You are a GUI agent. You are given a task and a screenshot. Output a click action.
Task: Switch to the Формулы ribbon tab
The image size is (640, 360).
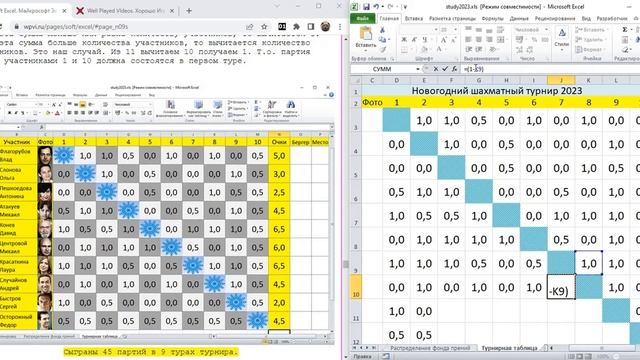pyautogui.click(x=492, y=18)
